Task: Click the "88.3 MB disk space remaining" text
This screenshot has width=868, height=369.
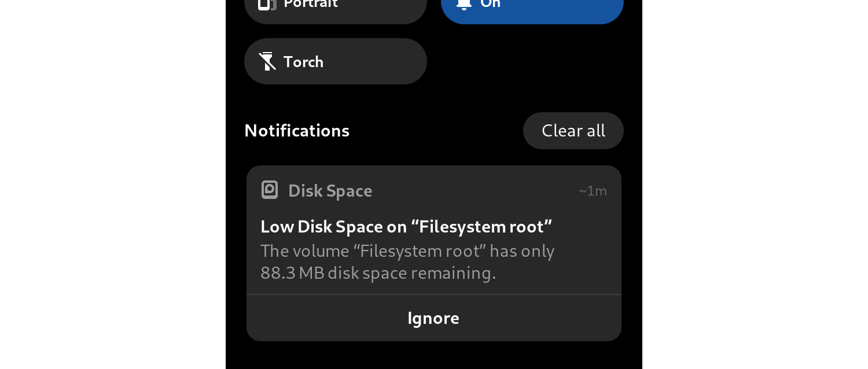Action: [x=378, y=273]
